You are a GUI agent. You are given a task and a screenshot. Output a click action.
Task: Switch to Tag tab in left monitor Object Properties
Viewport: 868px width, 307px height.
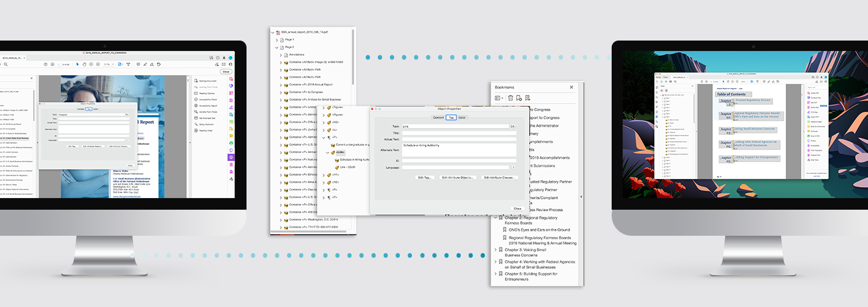pos(89,109)
